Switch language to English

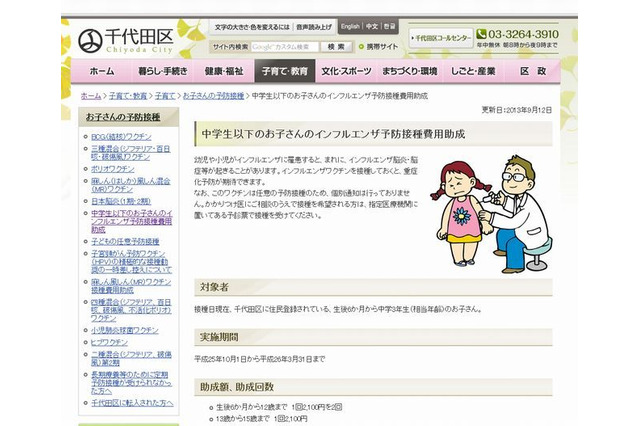pyautogui.click(x=350, y=27)
